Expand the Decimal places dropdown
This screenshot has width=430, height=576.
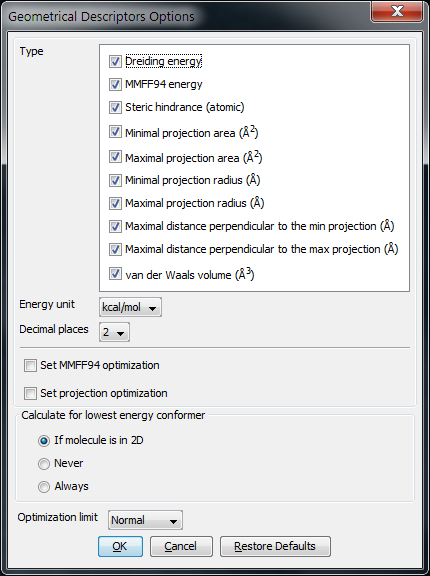point(114,332)
